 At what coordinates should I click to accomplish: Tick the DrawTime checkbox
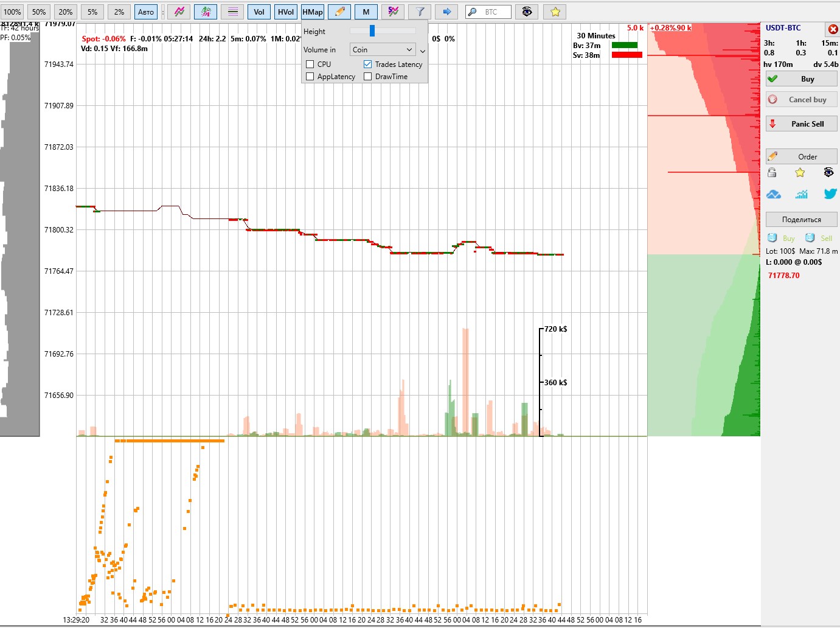pos(367,77)
